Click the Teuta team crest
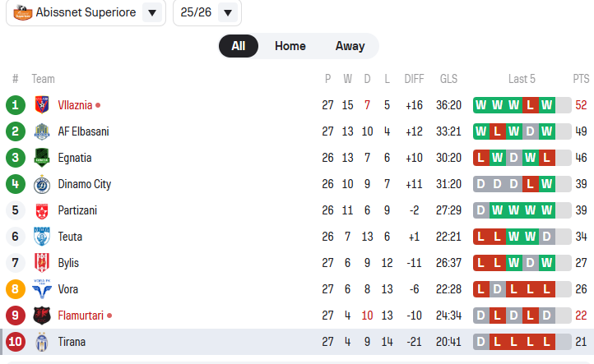Image resolution: width=594 pixels, height=364 pixels. tap(41, 237)
